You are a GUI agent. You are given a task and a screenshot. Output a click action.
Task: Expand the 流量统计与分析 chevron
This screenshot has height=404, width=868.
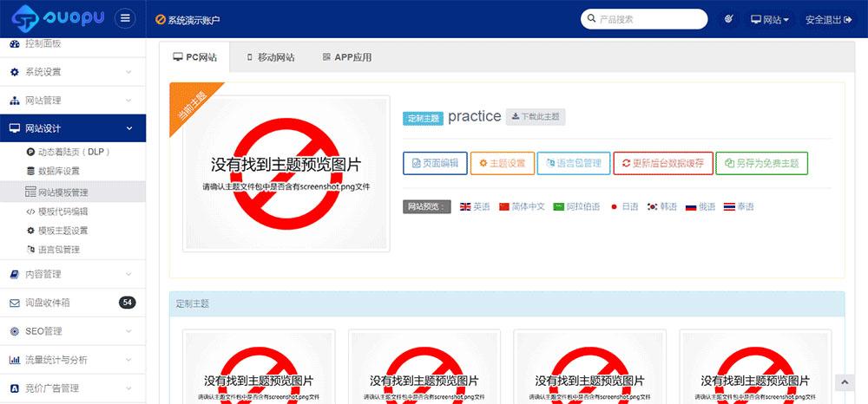(x=128, y=360)
